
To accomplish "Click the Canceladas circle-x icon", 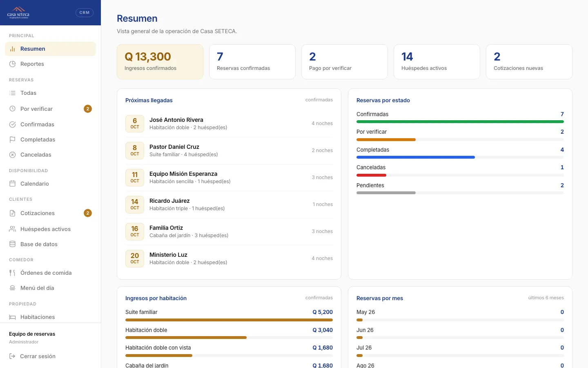I will click(x=13, y=155).
